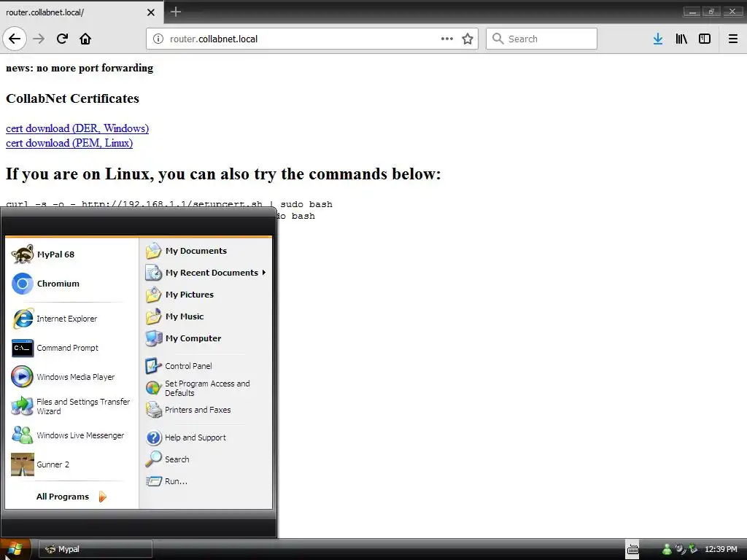This screenshot has height=560, width=747.
Task: Open My Computer
Action: click(x=205, y=338)
